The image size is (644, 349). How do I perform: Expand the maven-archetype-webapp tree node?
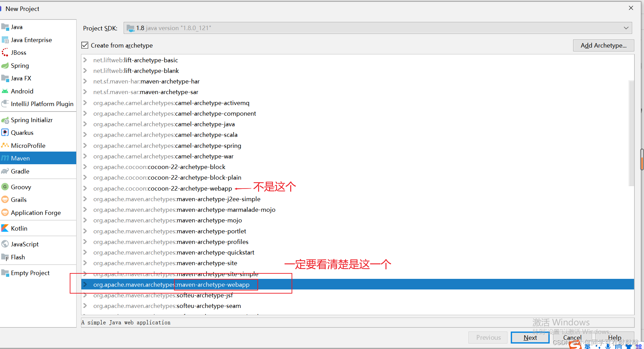click(x=85, y=284)
